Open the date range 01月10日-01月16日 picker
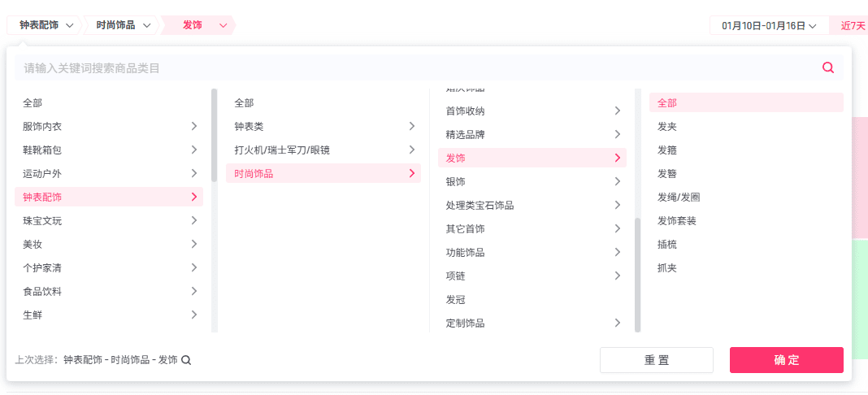 [x=768, y=26]
